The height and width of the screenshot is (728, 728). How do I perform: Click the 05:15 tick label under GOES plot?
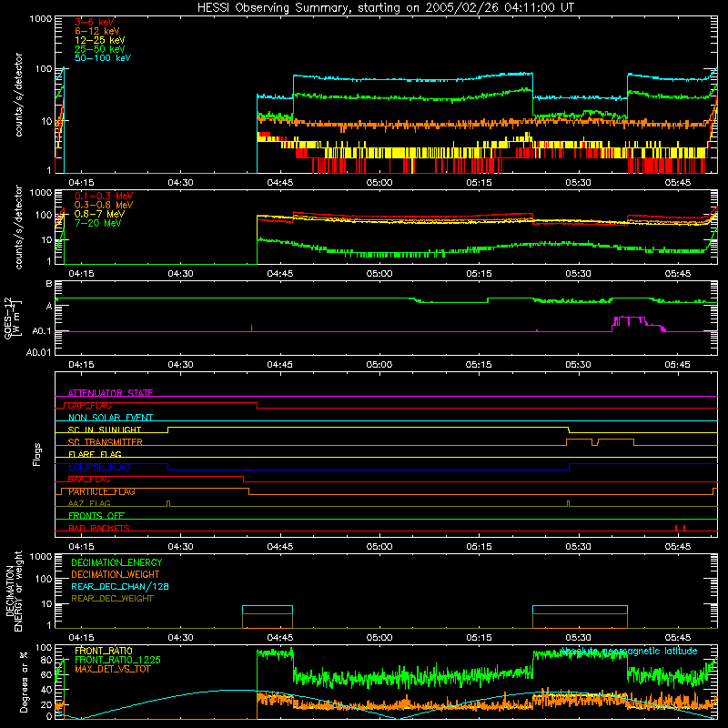479,365
